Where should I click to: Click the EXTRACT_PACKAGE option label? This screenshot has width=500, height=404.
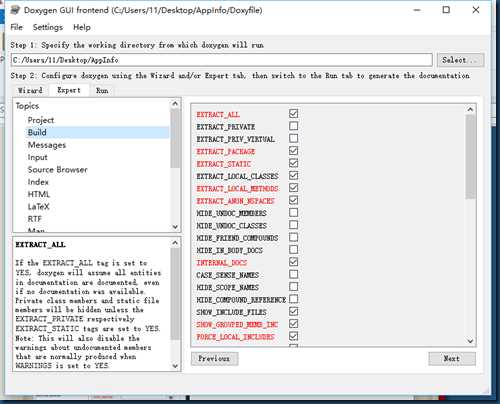(x=226, y=152)
